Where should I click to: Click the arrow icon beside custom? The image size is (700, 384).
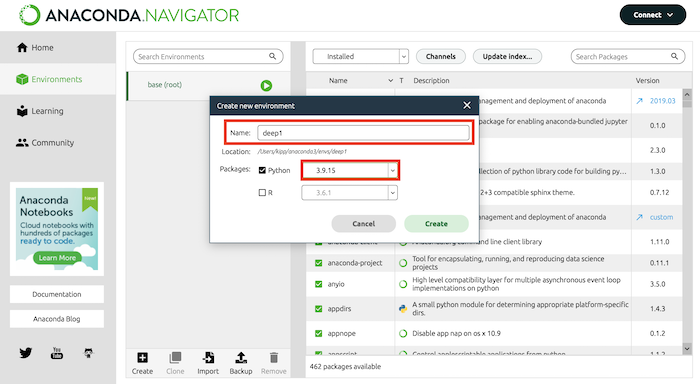point(639,217)
